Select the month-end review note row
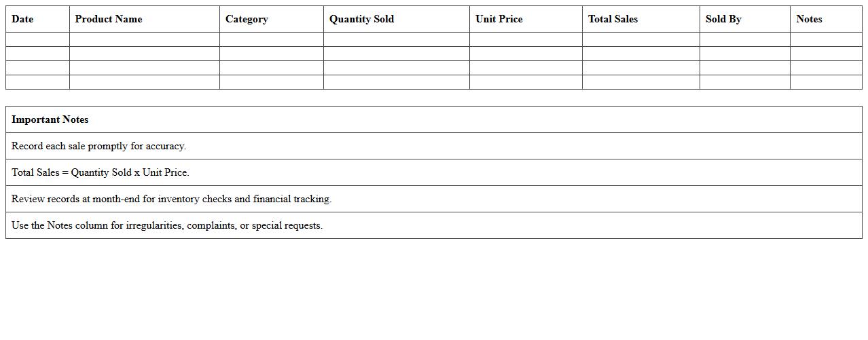This screenshot has height=340, width=868. tap(171, 199)
